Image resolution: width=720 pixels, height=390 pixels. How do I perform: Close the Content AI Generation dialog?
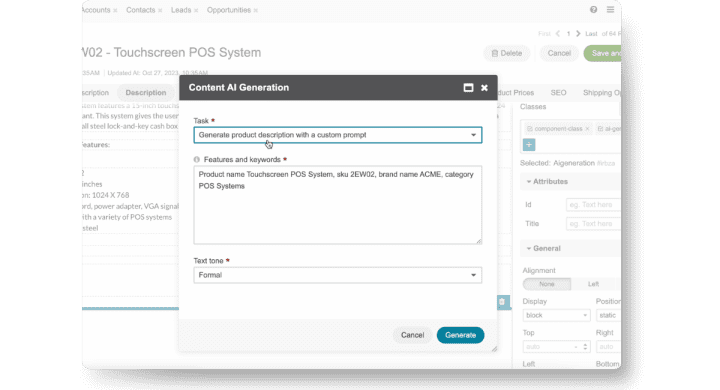pos(484,88)
